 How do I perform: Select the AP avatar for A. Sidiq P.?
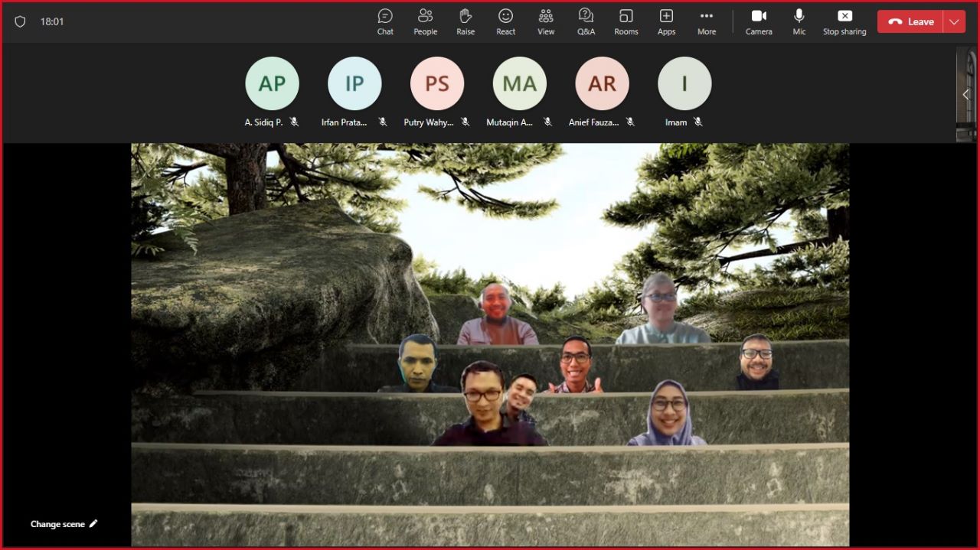click(x=272, y=83)
